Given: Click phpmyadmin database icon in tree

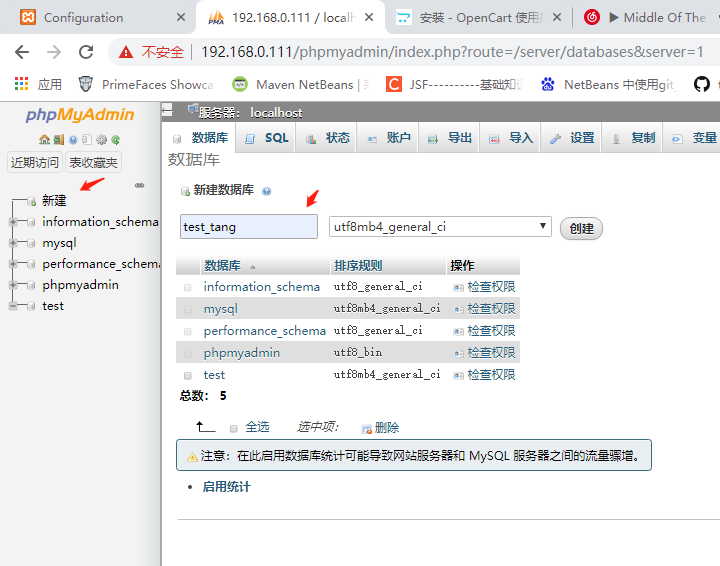Looking at the screenshot, I should coord(31,286).
